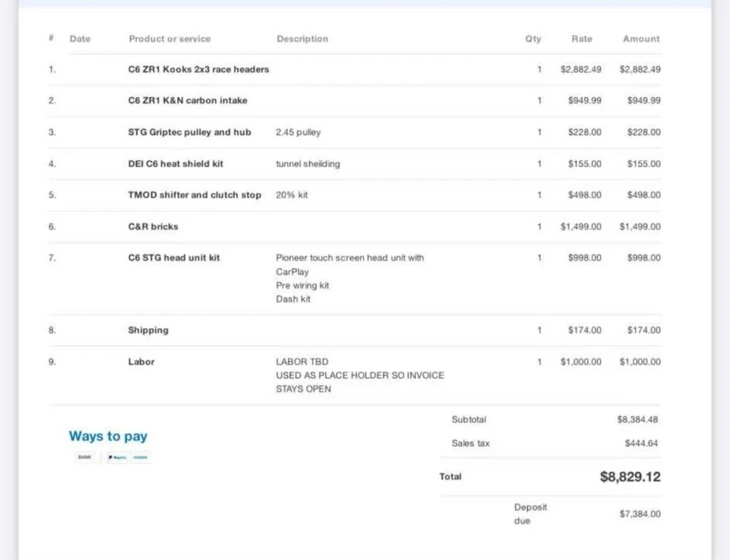Click 'USED AS PLACE HOLDER SO INVOICE' text
730x560 pixels.
pyautogui.click(x=360, y=376)
